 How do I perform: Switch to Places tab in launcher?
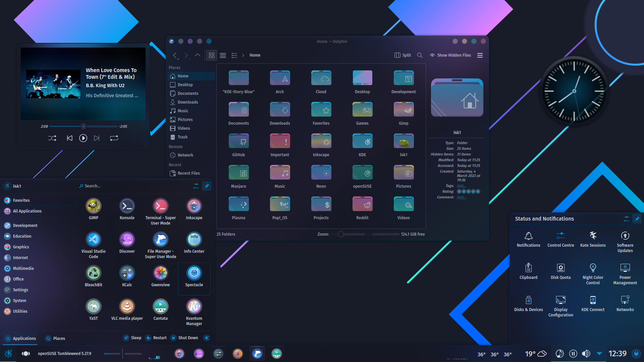[x=55, y=339]
